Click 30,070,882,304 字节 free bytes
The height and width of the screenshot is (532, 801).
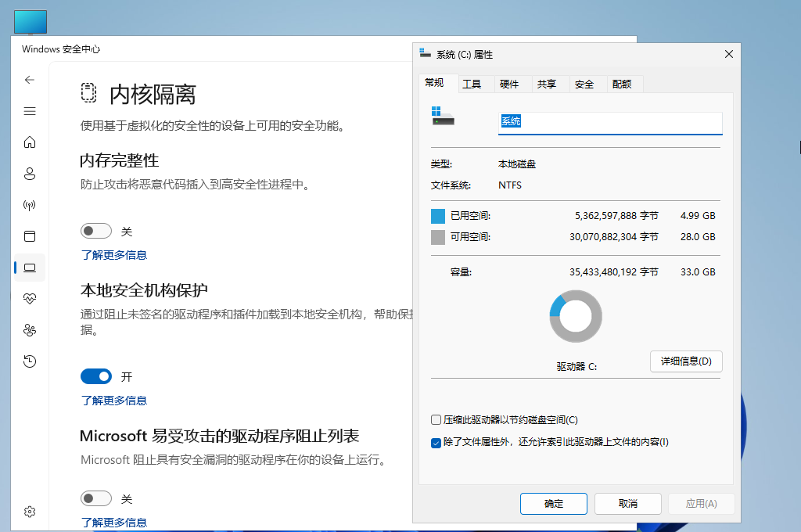pyautogui.click(x=614, y=236)
